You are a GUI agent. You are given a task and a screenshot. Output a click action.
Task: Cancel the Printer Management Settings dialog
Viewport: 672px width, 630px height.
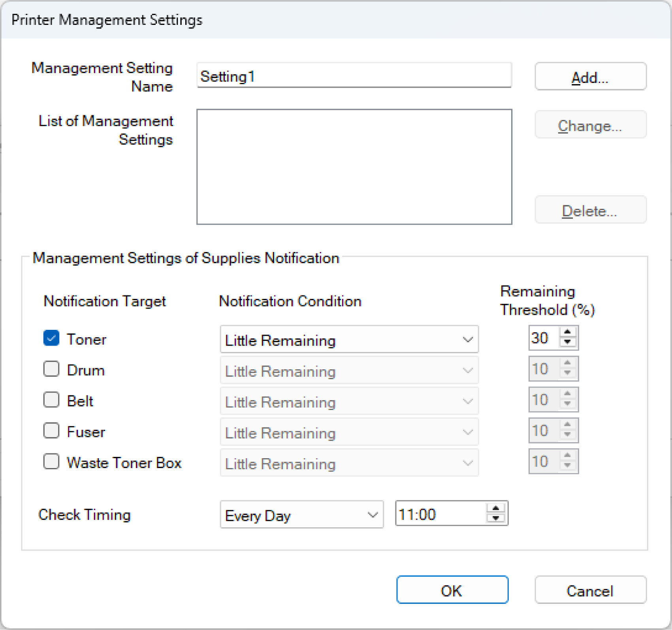(590, 591)
